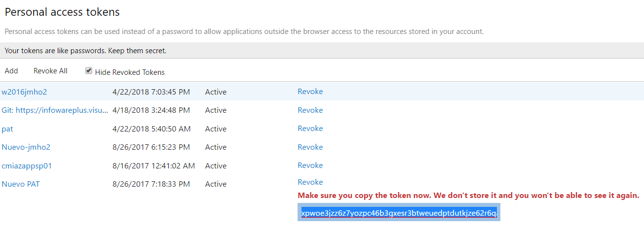
Task: Open the w2016jmho2 token link
Action: pyautogui.click(x=24, y=92)
